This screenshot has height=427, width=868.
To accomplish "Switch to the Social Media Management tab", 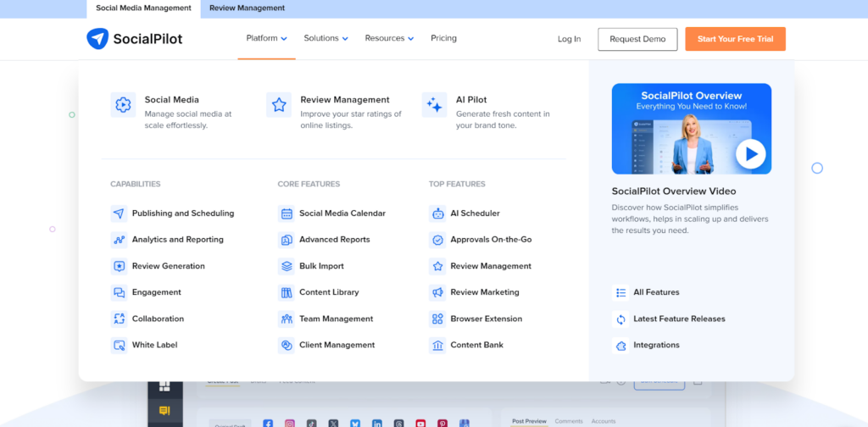I will 144,8.
